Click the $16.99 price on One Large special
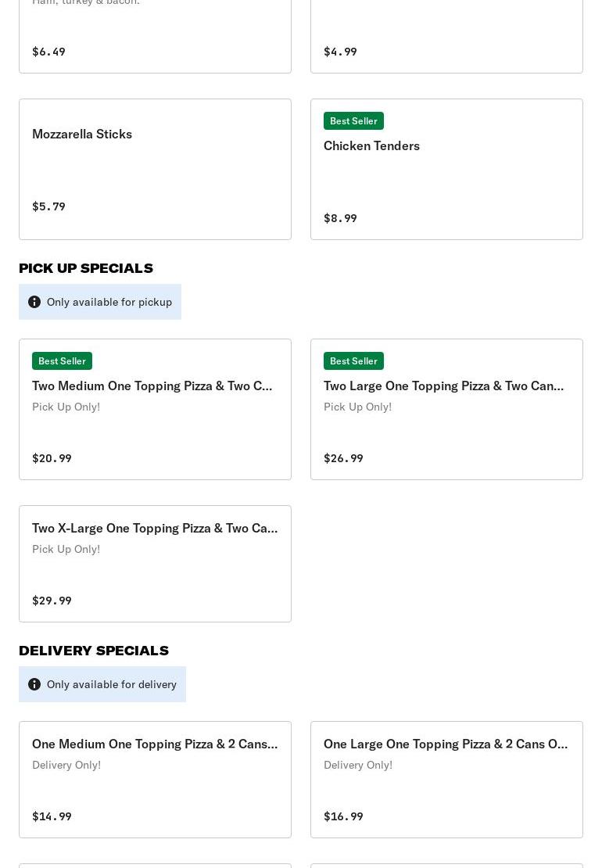 (x=343, y=816)
